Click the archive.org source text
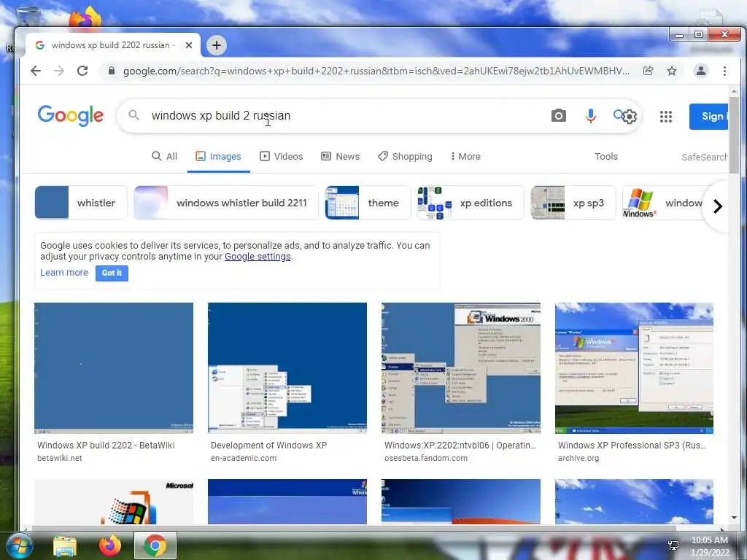Screen dimensions: 747x560 point(578,458)
